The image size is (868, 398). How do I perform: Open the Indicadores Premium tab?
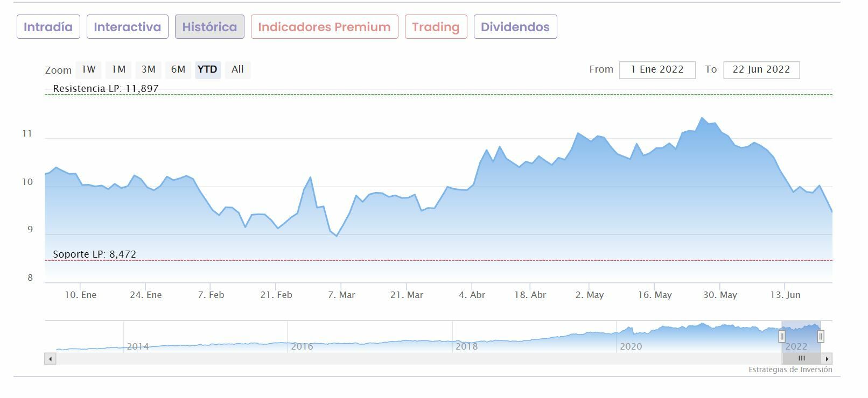pyautogui.click(x=324, y=27)
